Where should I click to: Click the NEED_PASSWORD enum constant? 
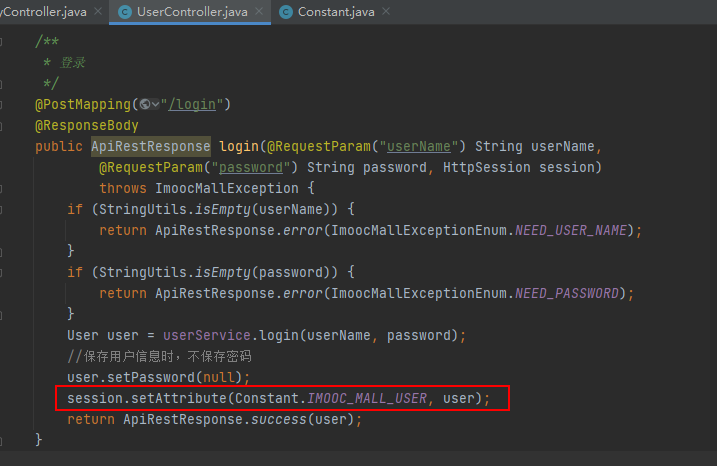567,293
